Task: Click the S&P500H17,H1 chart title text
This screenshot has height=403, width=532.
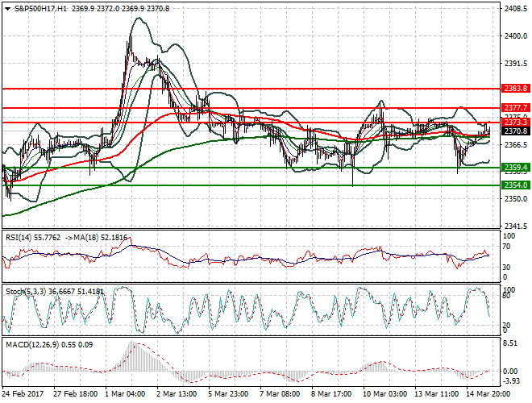Action: (x=39, y=8)
